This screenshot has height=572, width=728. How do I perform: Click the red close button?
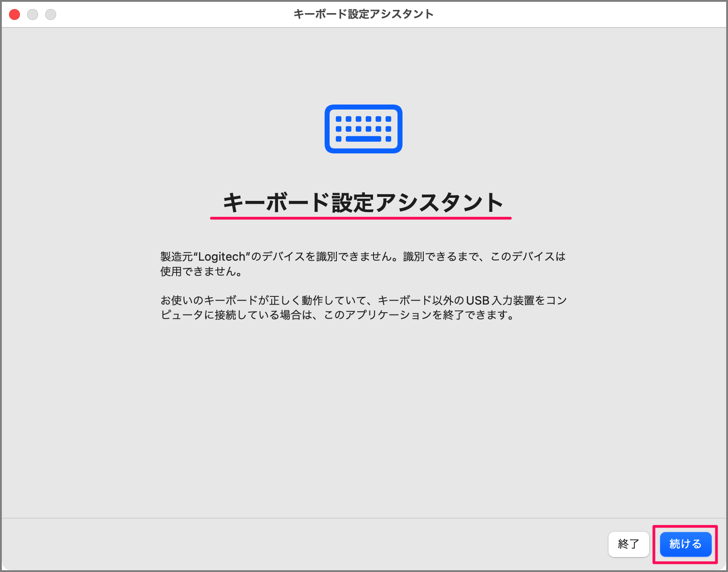(x=14, y=14)
